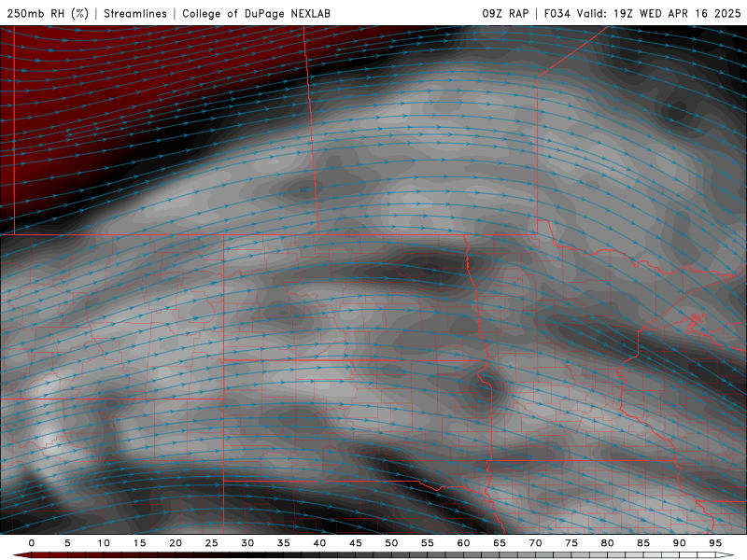Viewport: 747px width, 560px height.
Task: Click the '20' value on color scale
Action: 176,543
